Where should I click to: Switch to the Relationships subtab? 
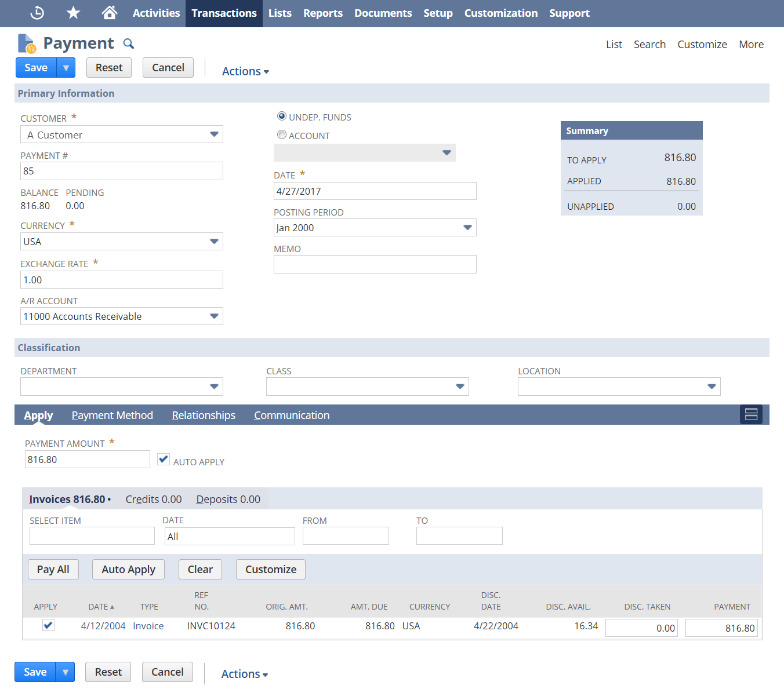click(204, 415)
